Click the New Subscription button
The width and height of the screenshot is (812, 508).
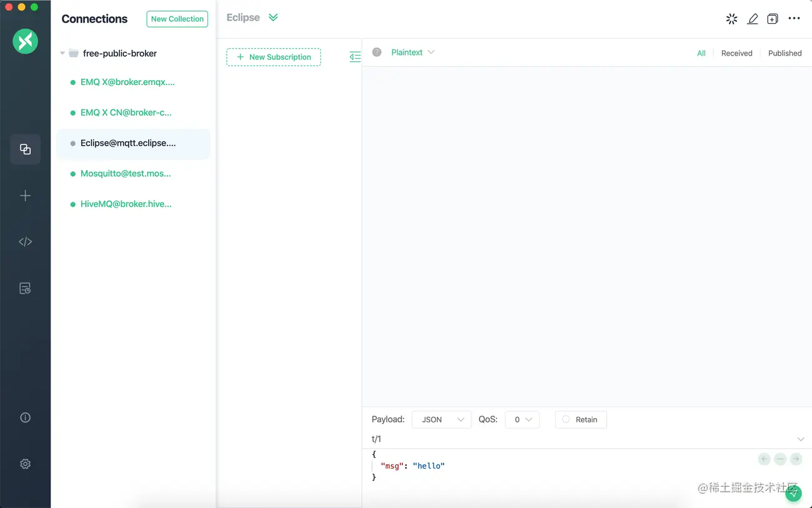(x=274, y=57)
